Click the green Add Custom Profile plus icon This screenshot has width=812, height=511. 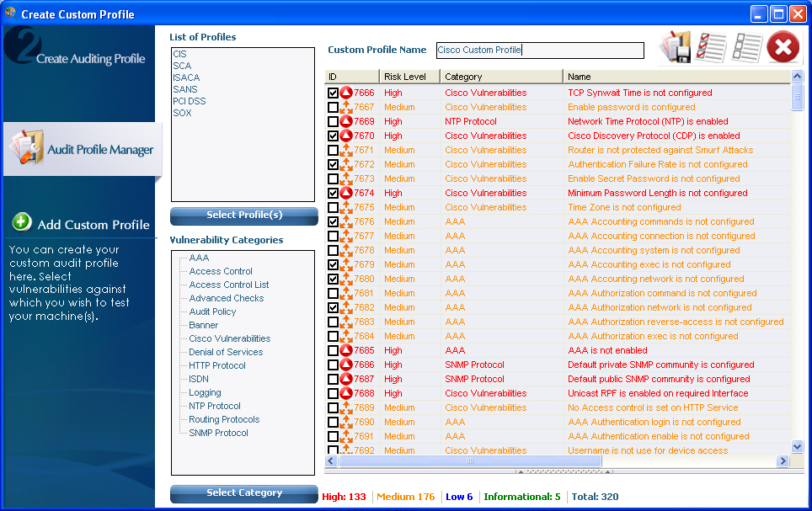coord(22,222)
